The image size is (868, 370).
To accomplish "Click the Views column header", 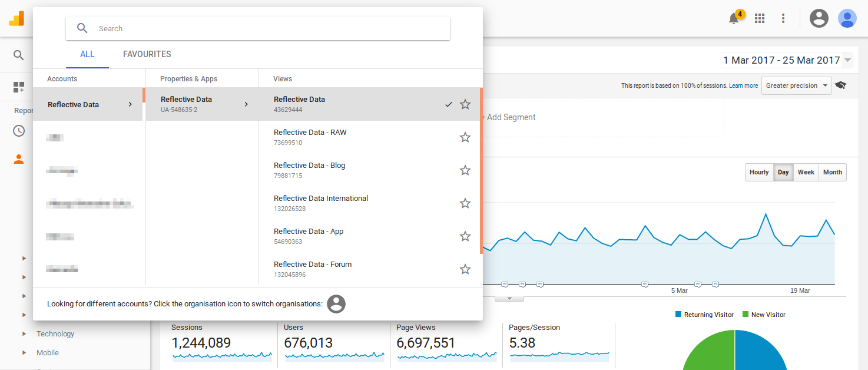I will click(x=283, y=79).
